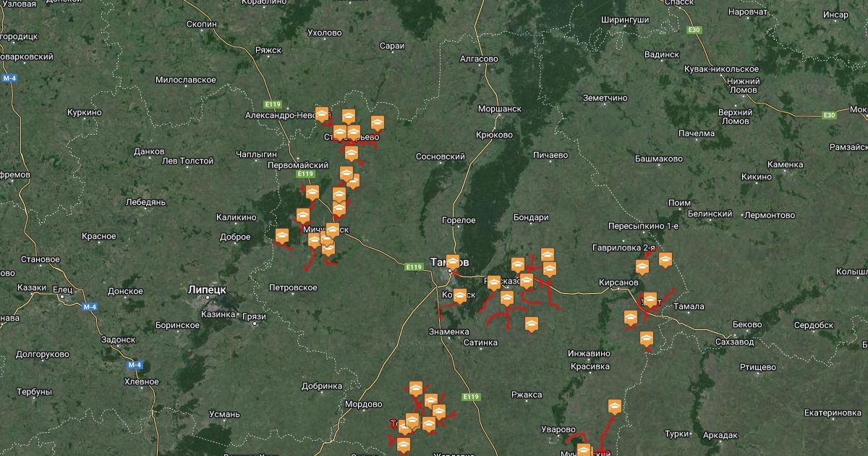Click the E30 road shield near Спасск
Viewport: 868px width, 456px height.
click(694, 30)
